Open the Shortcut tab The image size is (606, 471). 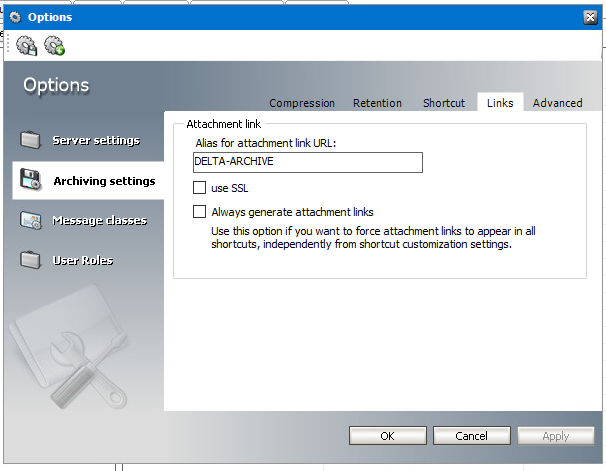444,103
